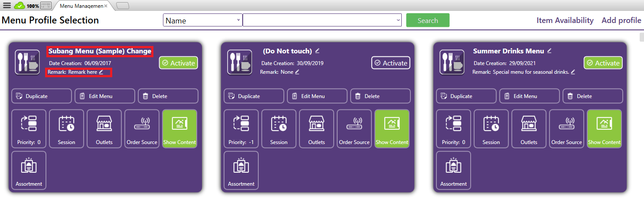Open Priority setting on Subang Menu card

coord(29,128)
